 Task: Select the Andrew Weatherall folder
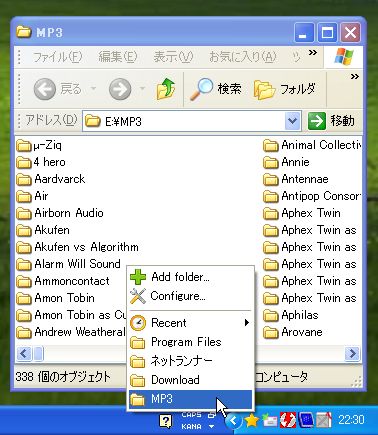(x=71, y=332)
